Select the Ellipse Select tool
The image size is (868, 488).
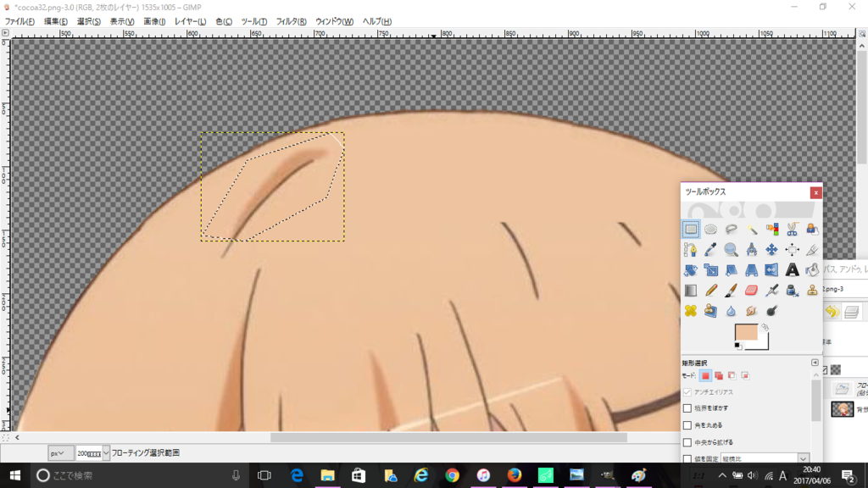tap(711, 229)
